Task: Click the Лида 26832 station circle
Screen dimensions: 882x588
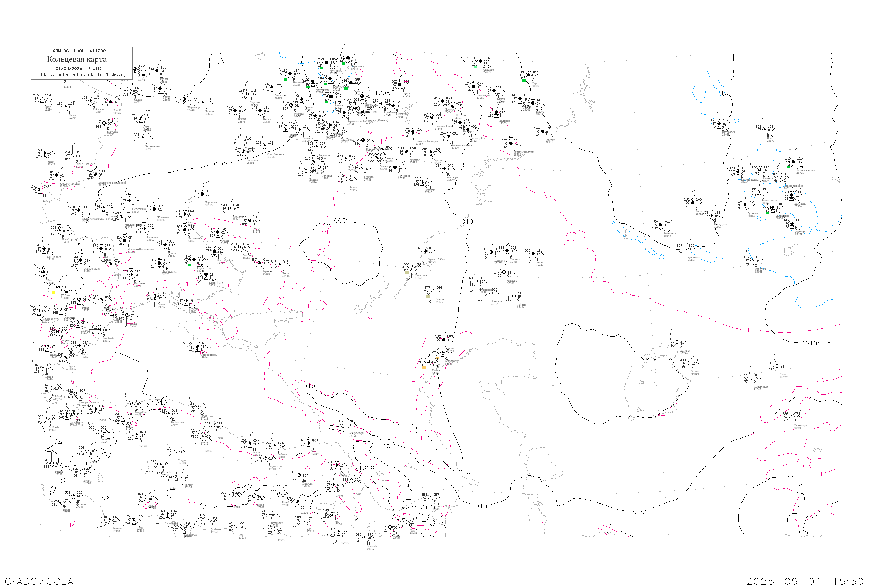Action: (141, 119)
